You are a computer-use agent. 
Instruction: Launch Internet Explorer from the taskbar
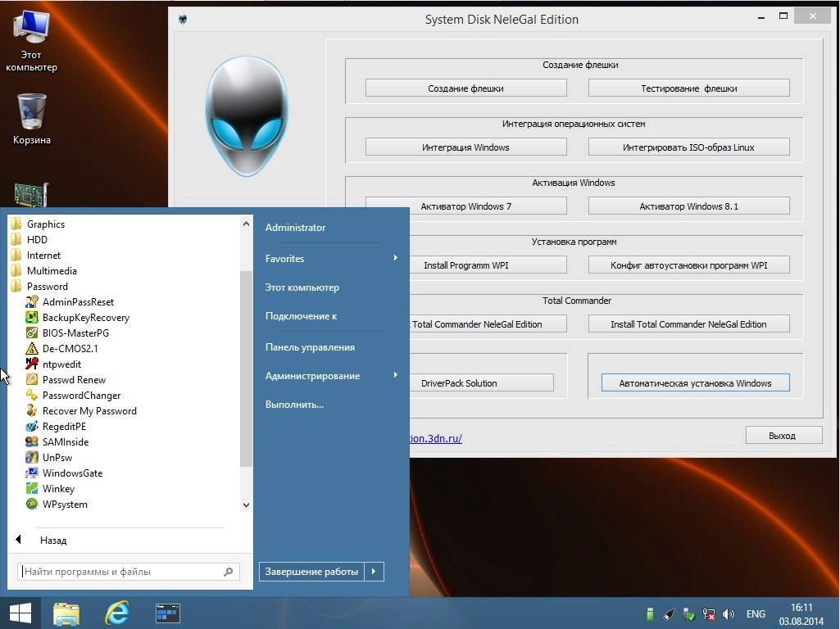(x=117, y=613)
